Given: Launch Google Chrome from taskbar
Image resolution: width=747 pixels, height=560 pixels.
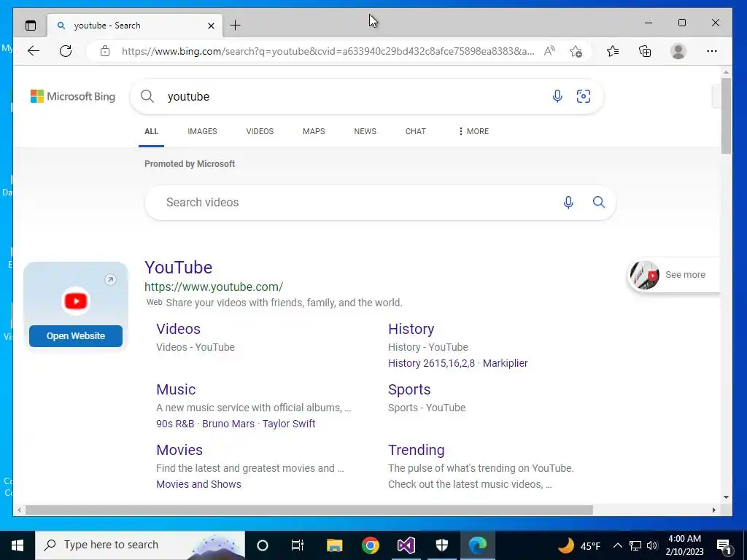Looking at the screenshot, I should tap(370, 545).
